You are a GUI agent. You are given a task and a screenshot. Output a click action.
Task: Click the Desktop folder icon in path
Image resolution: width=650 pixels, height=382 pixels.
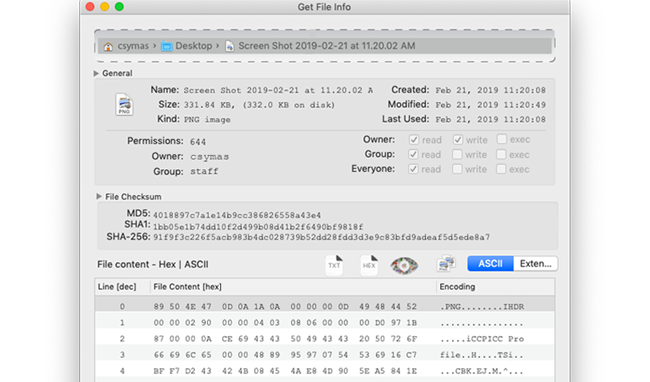tap(167, 46)
